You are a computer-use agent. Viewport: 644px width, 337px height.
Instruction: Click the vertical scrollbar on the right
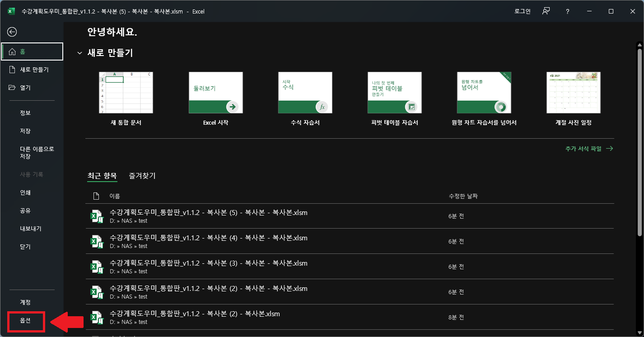(639, 140)
